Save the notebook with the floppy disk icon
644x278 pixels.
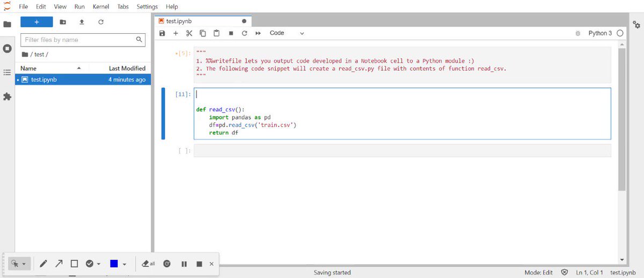point(162,33)
